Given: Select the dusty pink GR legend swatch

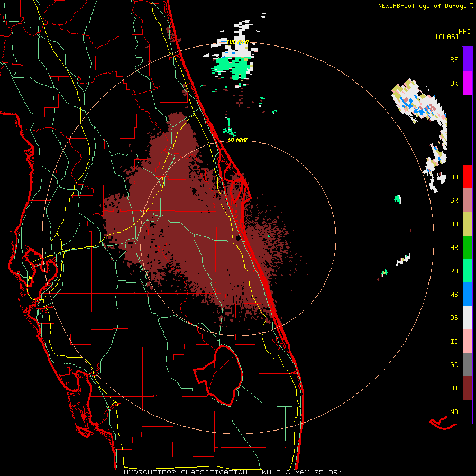Looking at the screenshot, I should point(467,200).
